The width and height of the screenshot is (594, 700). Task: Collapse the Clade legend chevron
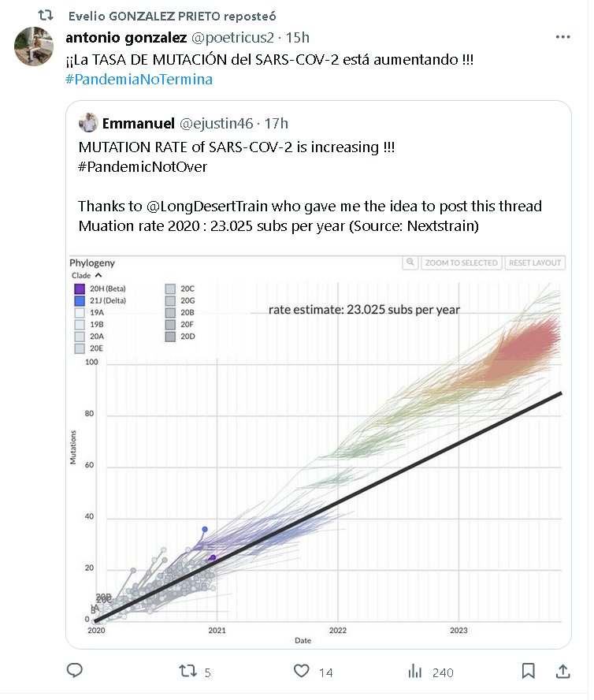(x=98, y=275)
